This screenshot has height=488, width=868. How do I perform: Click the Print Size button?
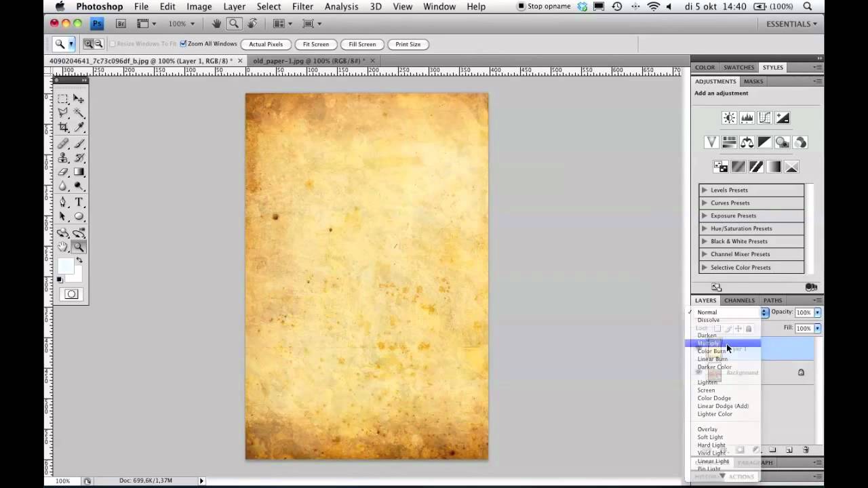point(408,44)
